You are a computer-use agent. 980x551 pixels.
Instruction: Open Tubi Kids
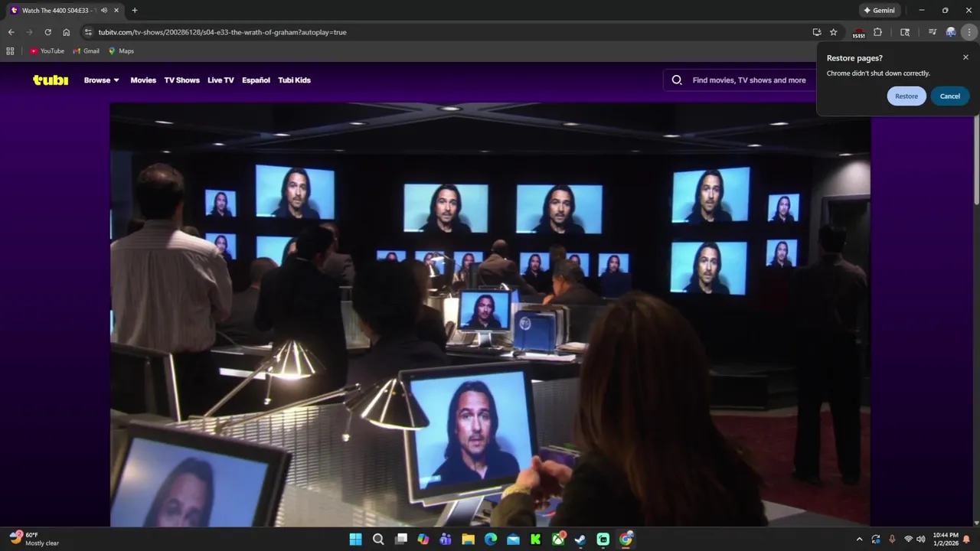[294, 80]
